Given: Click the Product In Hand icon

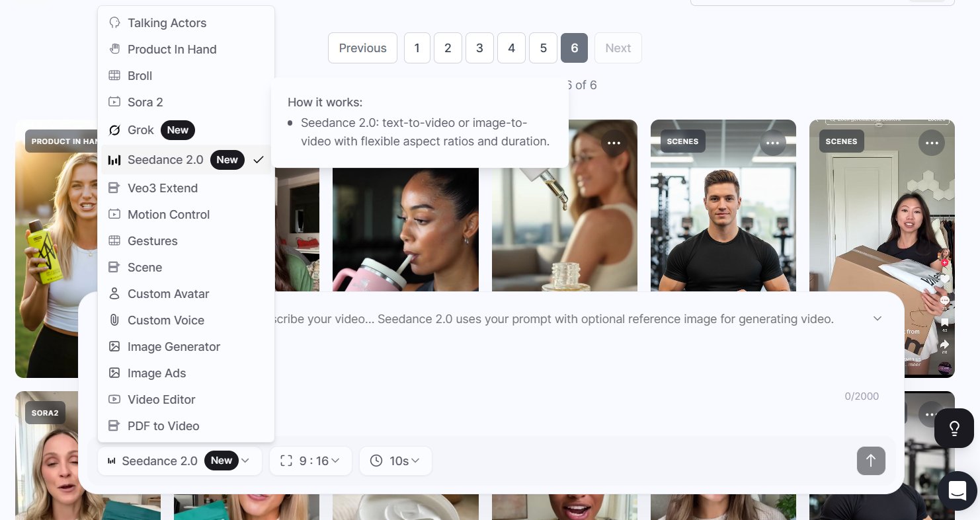Looking at the screenshot, I should [114, 49].
